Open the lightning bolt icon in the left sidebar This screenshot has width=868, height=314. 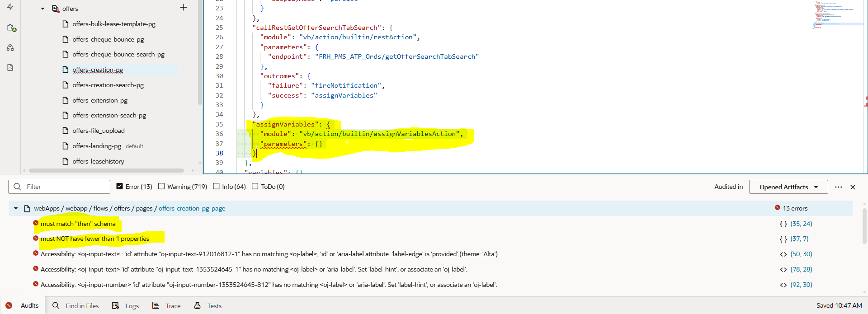pos(10,7)
